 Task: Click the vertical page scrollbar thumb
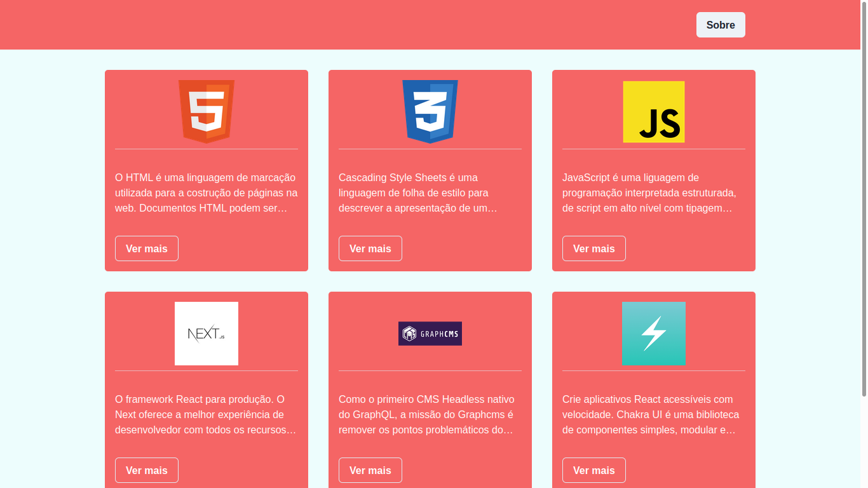pyautogui.click(x=864, y=198)
